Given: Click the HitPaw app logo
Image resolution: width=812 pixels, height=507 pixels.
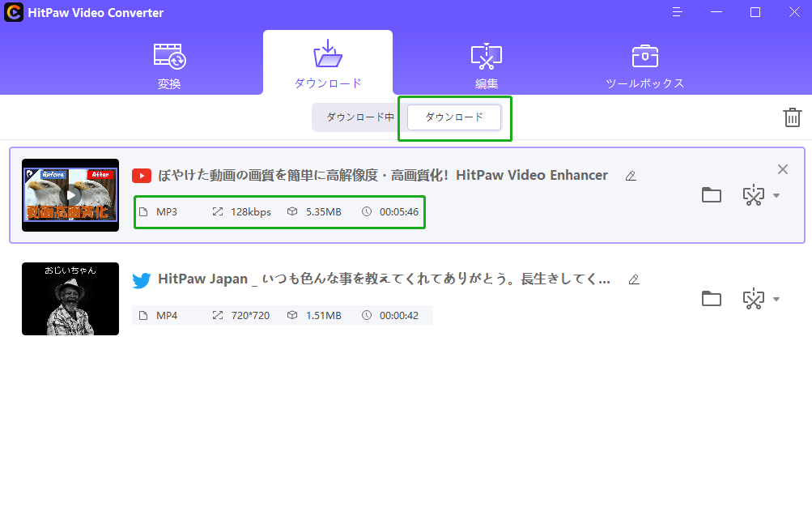Looking at the screenshot, I should (x=14, y=12).
